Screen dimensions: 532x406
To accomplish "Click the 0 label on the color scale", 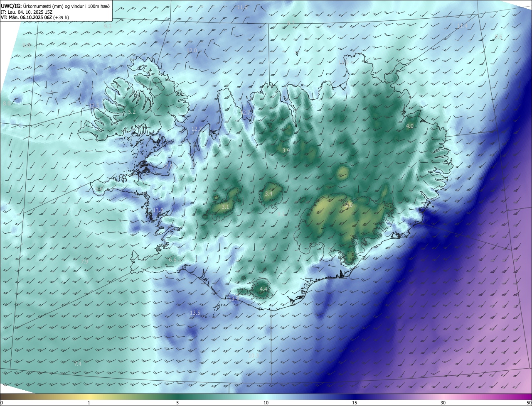I will [x=2, y=403].
